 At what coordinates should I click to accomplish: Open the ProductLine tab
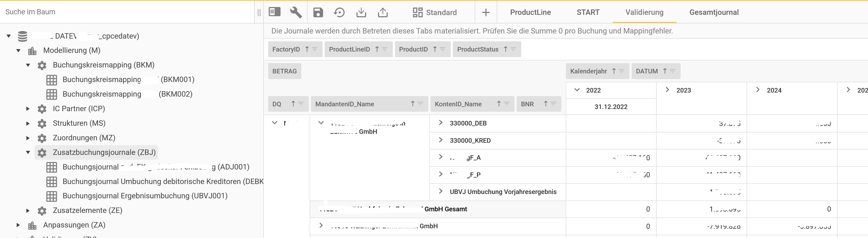point(530,12)
